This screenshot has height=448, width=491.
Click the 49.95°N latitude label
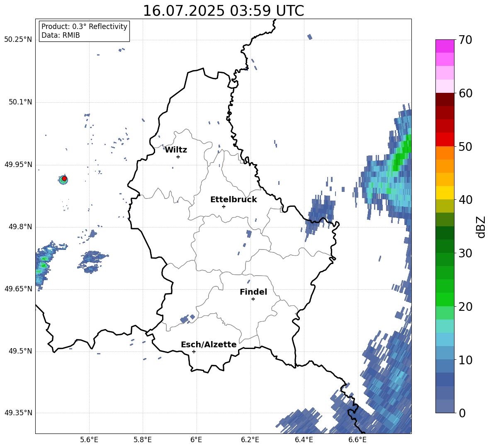click(18, 165)
